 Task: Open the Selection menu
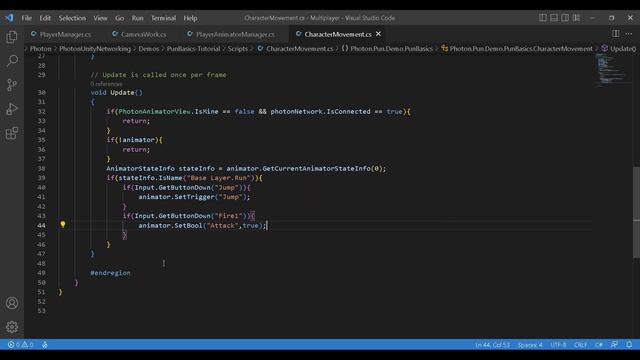tap(72, 18)
